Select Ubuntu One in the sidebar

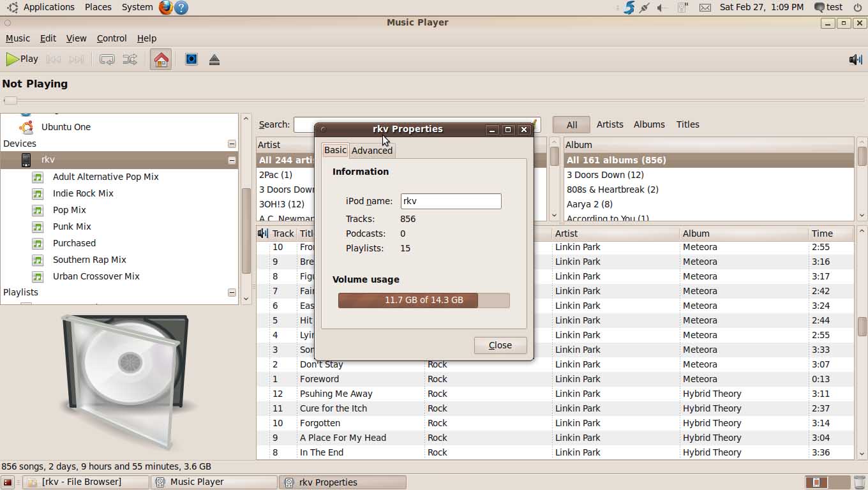[66, 127]
